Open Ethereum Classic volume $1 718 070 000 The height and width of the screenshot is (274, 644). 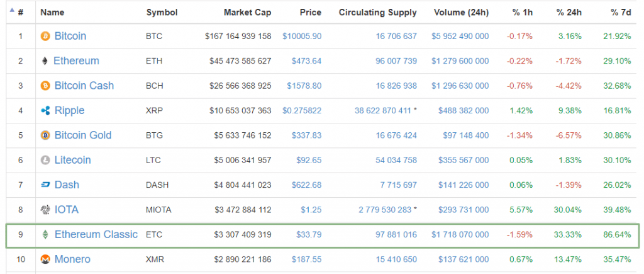460,235
